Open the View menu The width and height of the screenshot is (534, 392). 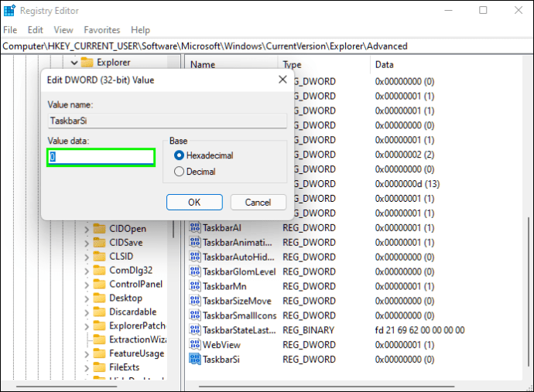(x=63, y=30)
